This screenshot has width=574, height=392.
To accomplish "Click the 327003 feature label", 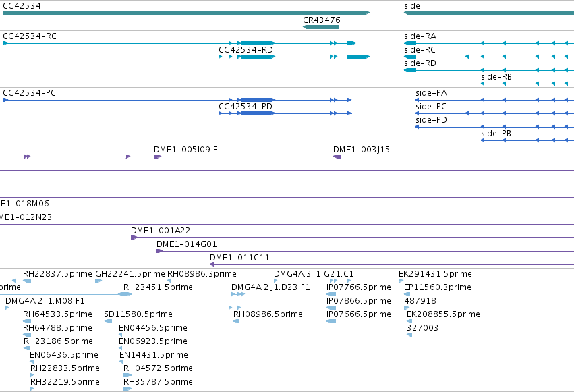I will click(x=422, y=328).
